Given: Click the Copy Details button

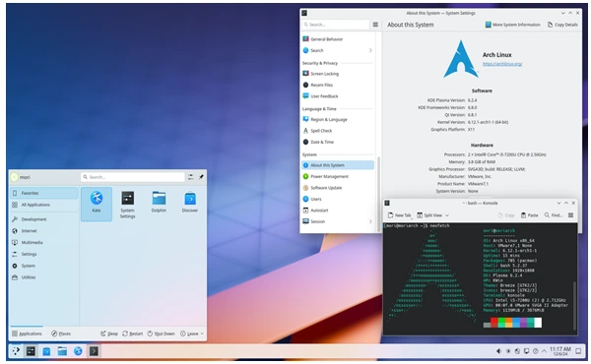Looking at the screenshot, I should [x=562, y=25].
